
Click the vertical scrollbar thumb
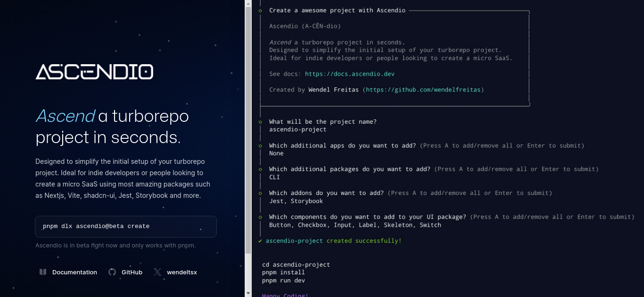248,130
